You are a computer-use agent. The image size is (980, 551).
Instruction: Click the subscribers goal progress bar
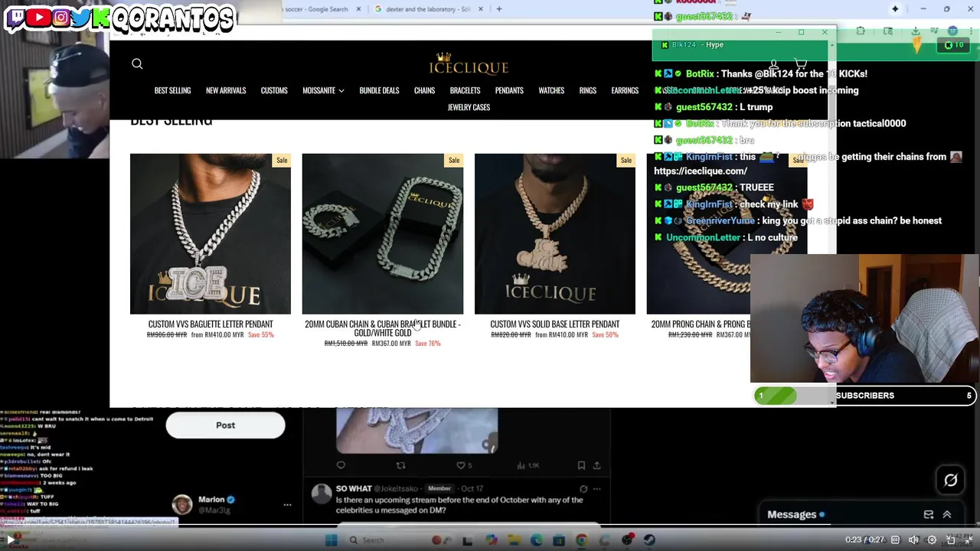pos(865,396)
